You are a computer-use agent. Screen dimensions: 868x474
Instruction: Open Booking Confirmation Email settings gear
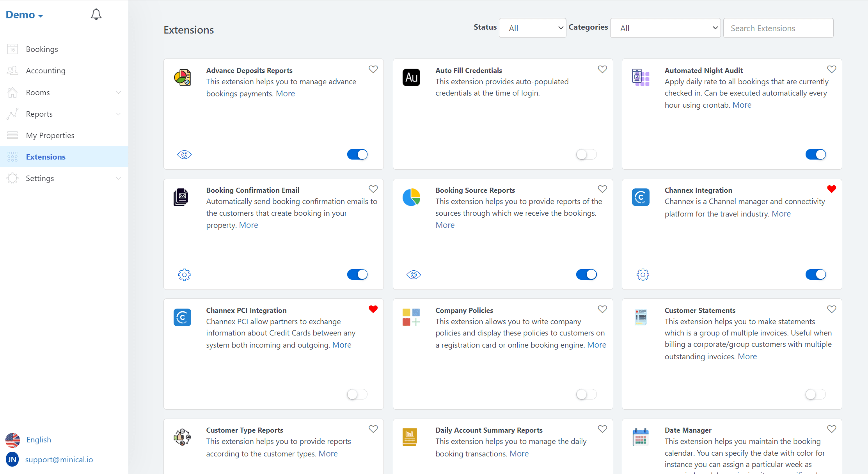[184, 274]
